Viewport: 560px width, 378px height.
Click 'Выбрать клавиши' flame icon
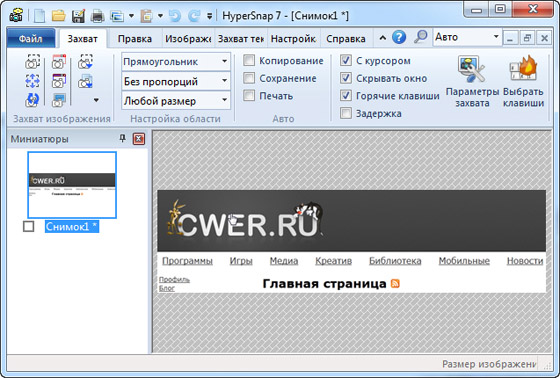[523, 81]
